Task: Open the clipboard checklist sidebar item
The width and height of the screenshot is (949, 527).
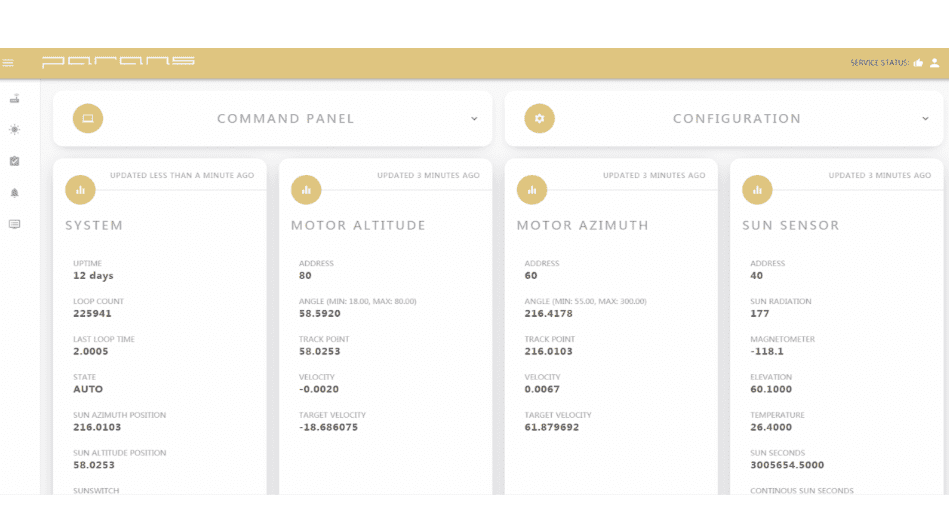Action: 14,161
